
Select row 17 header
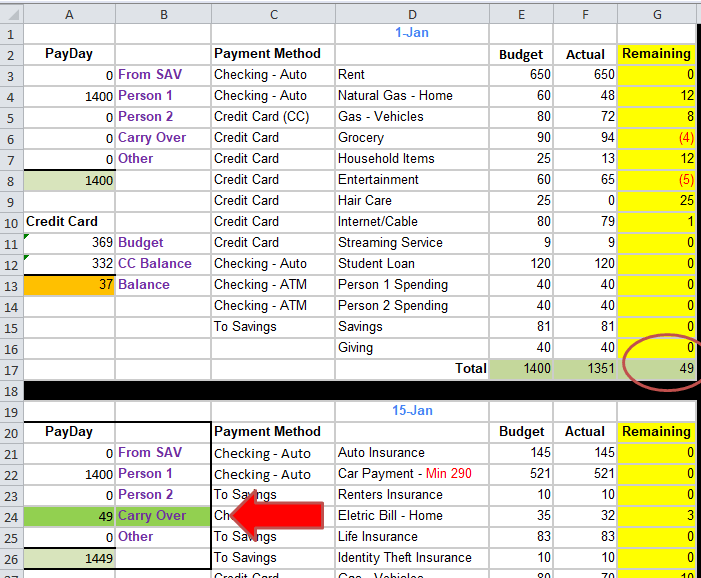(x=11, y=370)
